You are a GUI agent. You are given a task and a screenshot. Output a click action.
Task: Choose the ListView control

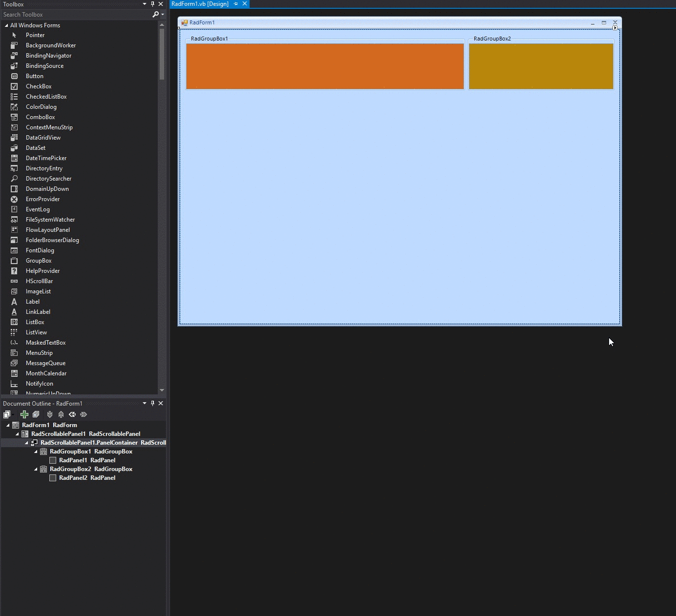click(36, 332)
